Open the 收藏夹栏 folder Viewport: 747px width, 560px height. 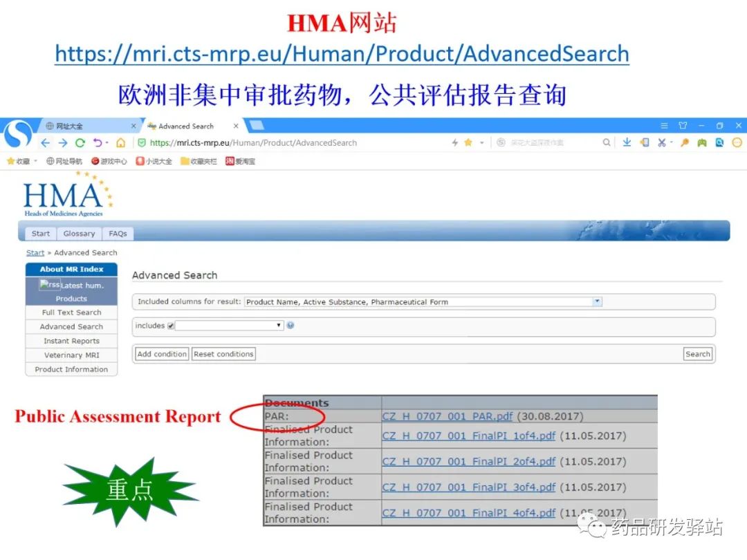[199, 161]
